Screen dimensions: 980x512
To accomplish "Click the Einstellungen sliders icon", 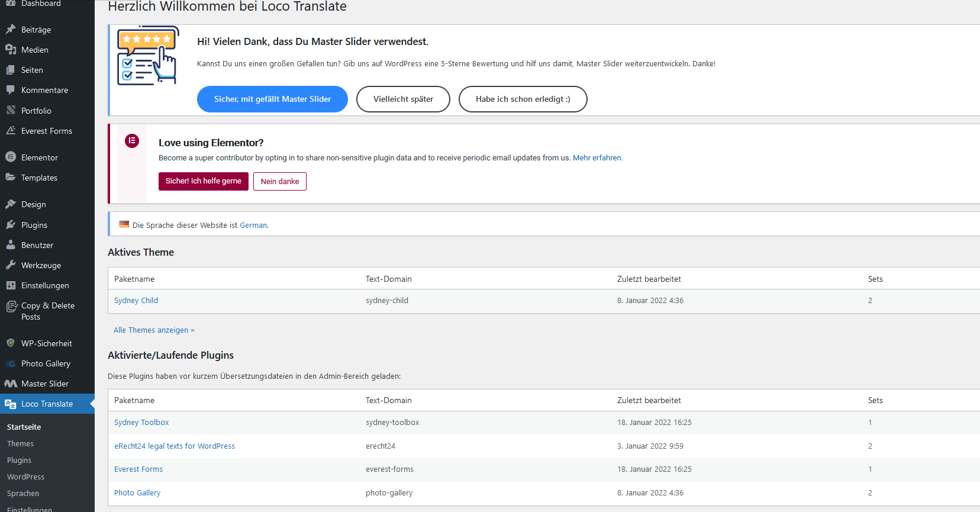I will click(11, 285).
